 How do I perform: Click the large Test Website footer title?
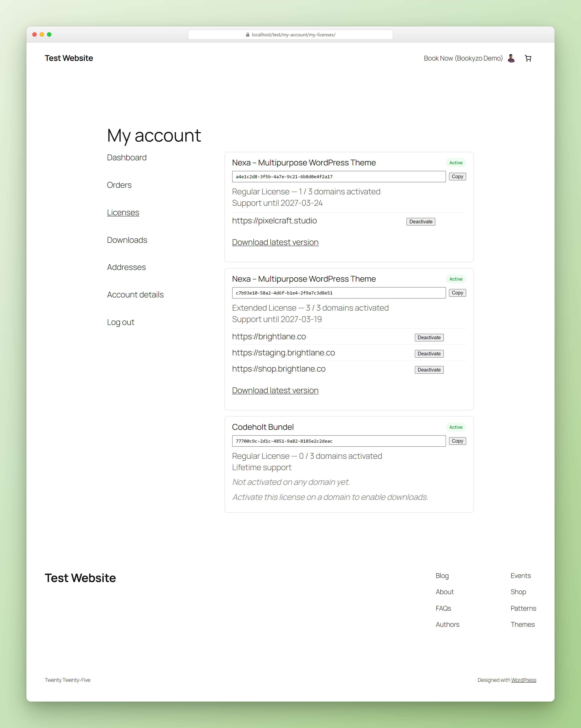(80, 578)
